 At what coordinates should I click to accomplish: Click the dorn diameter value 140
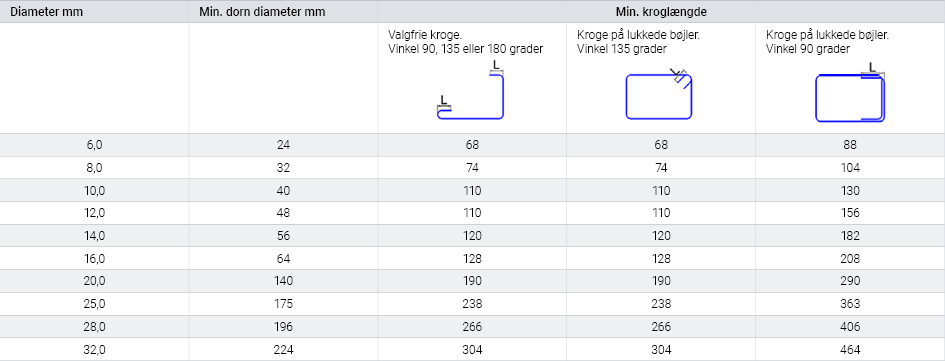tap(283, 281)
